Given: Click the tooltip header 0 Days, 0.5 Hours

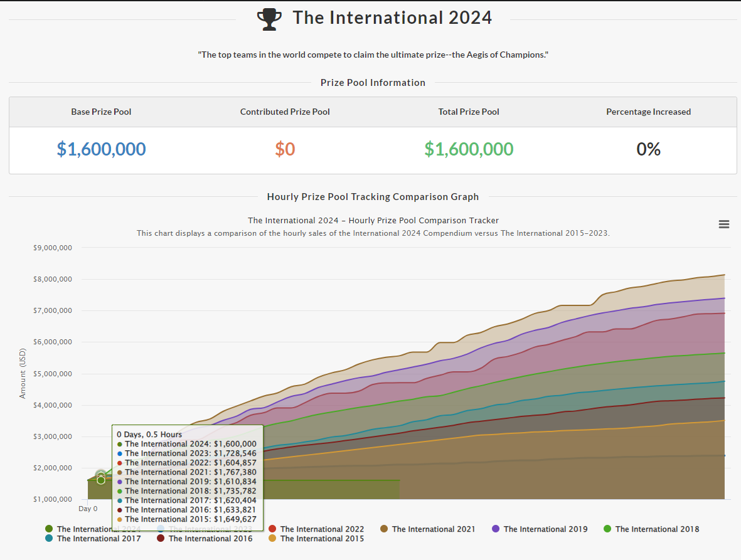Looking at the screenshot, I should [x=149, y=435].
